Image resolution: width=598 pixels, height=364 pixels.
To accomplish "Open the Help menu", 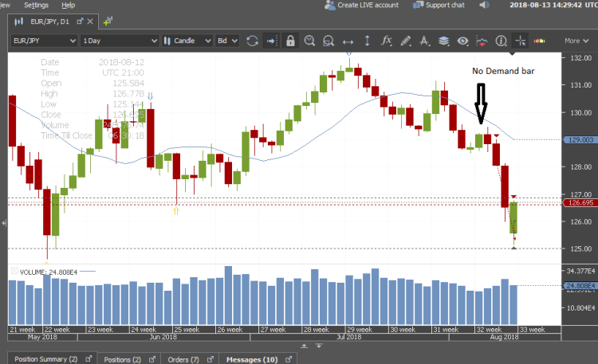I will tap(69, 5).
